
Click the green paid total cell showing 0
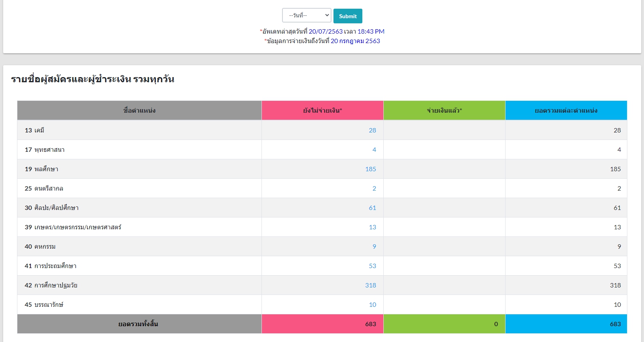[444, 324]
